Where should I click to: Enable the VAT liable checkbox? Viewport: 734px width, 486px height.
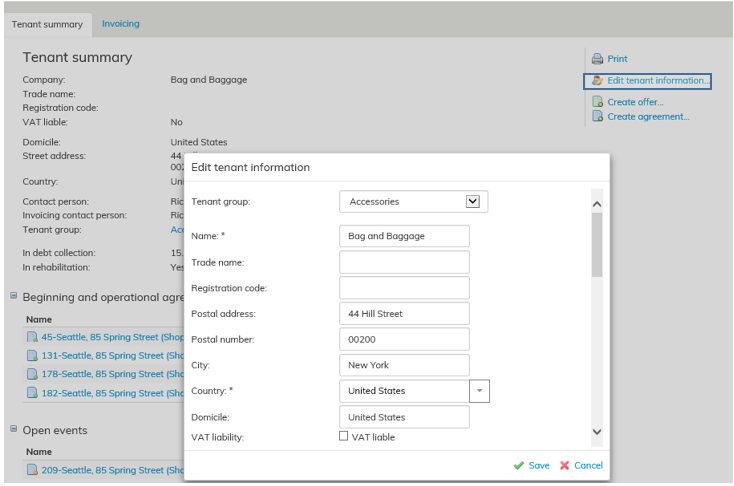pos(344,436)
